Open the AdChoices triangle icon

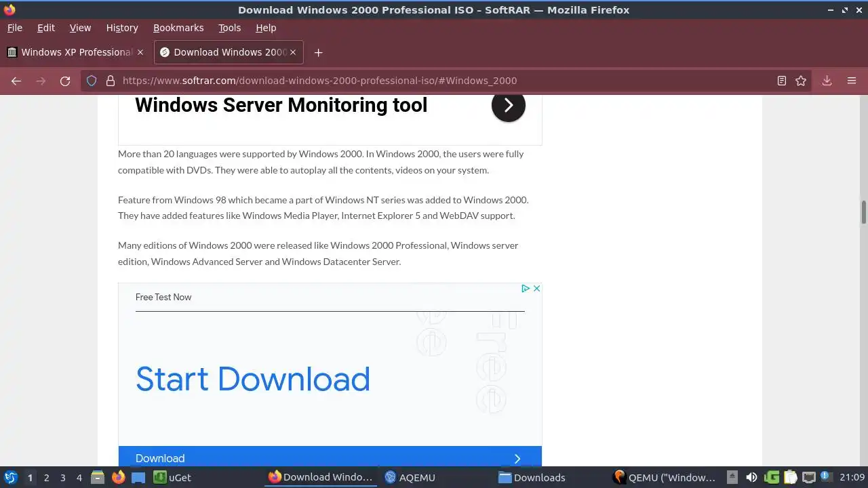(x=525, y=288)
